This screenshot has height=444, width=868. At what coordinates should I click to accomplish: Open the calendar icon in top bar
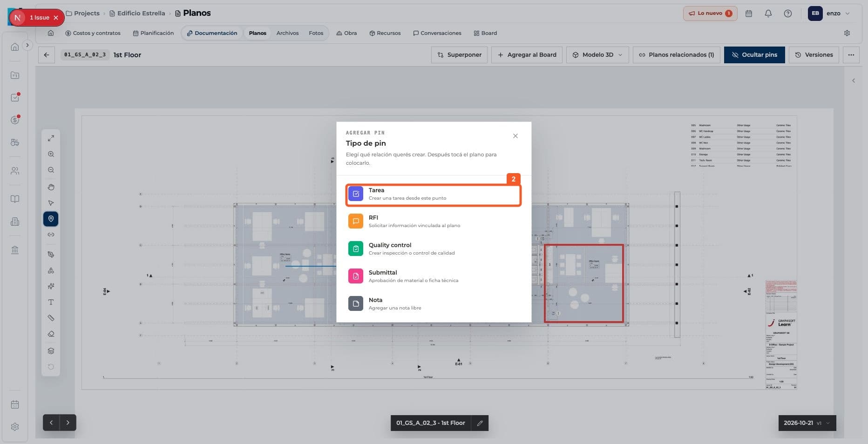point(749,13)
